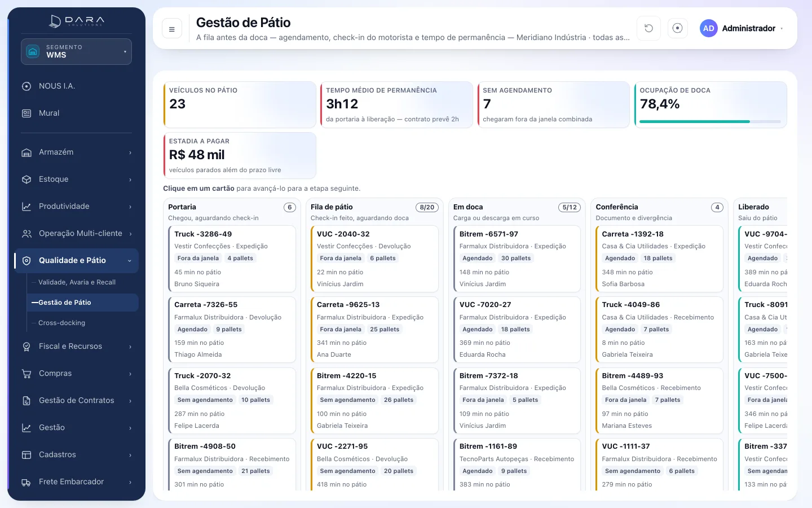
Task: Click the Armazém warehouse icon
Action: (x=27, y=152)
